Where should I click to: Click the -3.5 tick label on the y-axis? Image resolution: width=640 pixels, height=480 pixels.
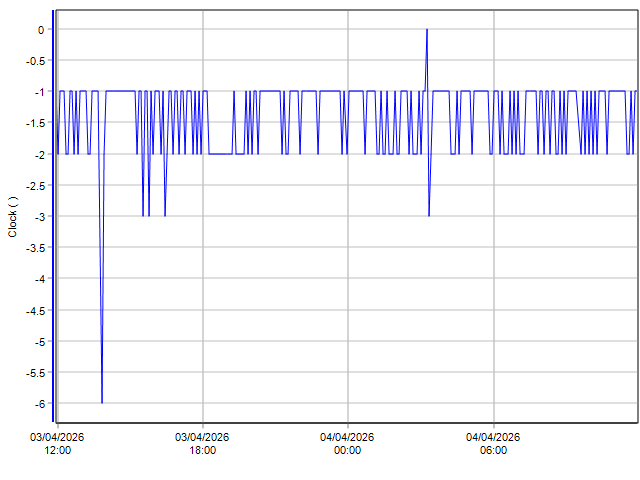click(35, 248)
